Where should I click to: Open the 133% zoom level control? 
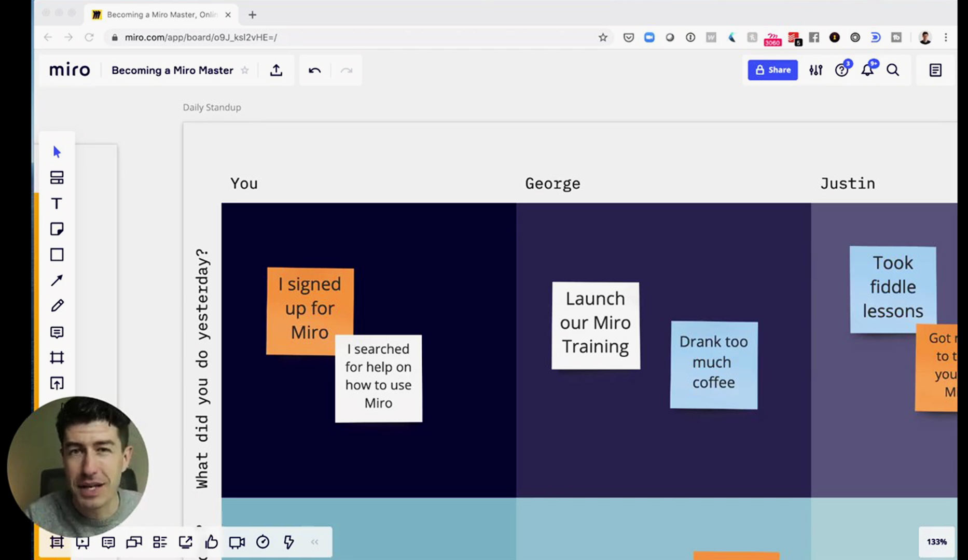936,542
